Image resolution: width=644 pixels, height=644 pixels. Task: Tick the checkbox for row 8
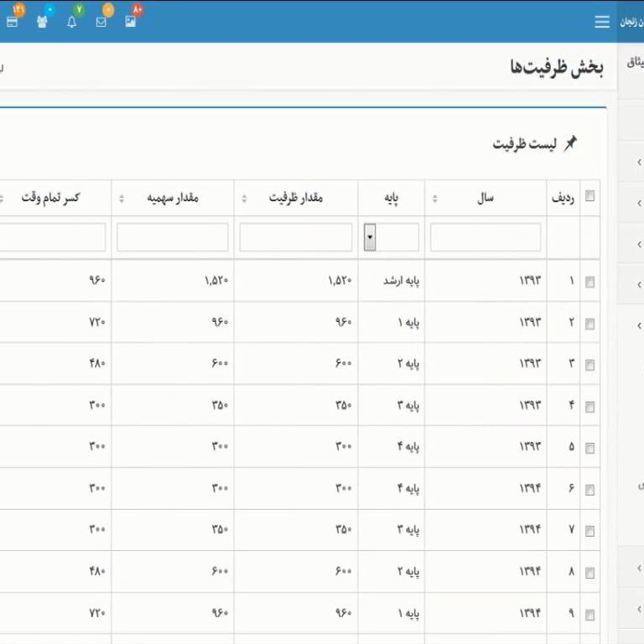[589, 573]
